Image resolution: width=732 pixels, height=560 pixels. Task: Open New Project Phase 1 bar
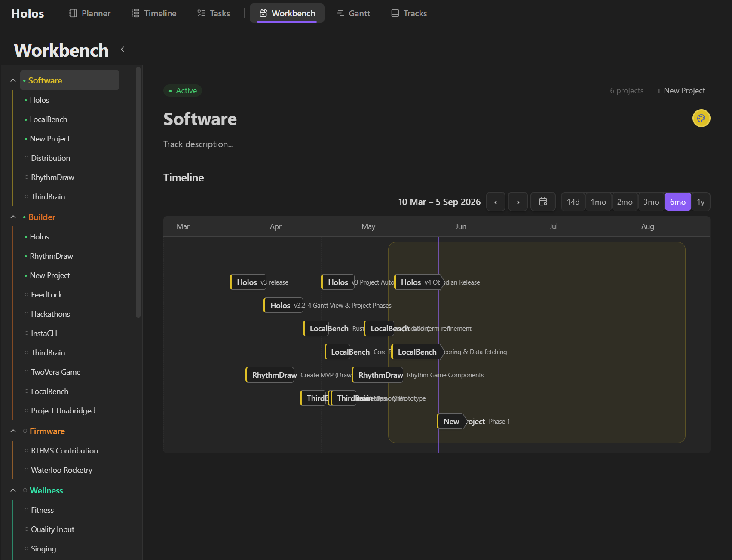click(453, 421)
